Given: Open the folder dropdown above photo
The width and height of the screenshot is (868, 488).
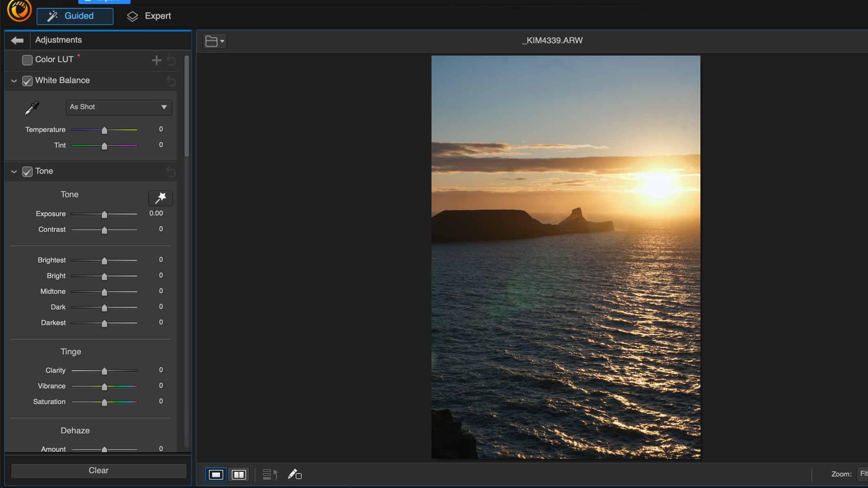Looking at the screenshot, I should (215, 41).
